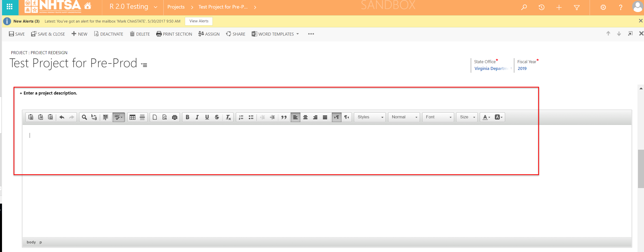Paste from clipboard in editor toolbar
Image resolution: width=644 pixels, height=252 pixels.
(x=31, y=117)
